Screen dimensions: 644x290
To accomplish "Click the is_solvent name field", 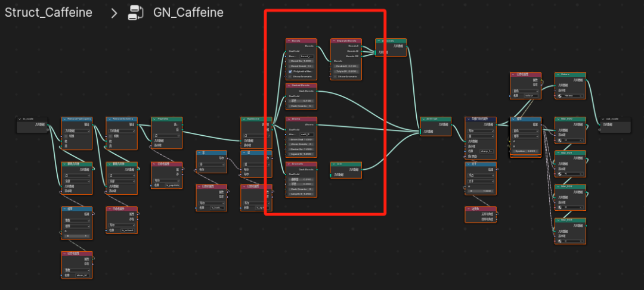I will pos(128,230).
